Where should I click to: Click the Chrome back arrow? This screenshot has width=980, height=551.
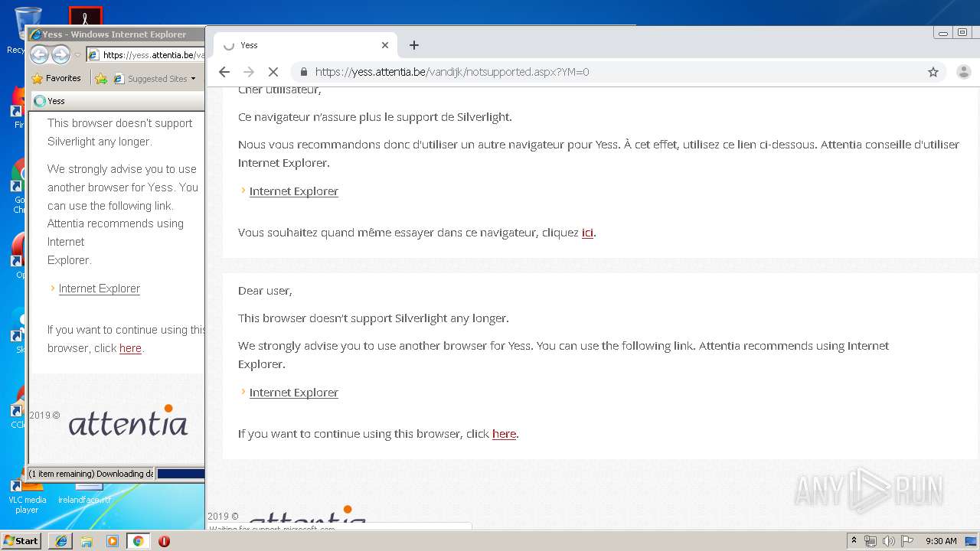[x=224, y=72]
